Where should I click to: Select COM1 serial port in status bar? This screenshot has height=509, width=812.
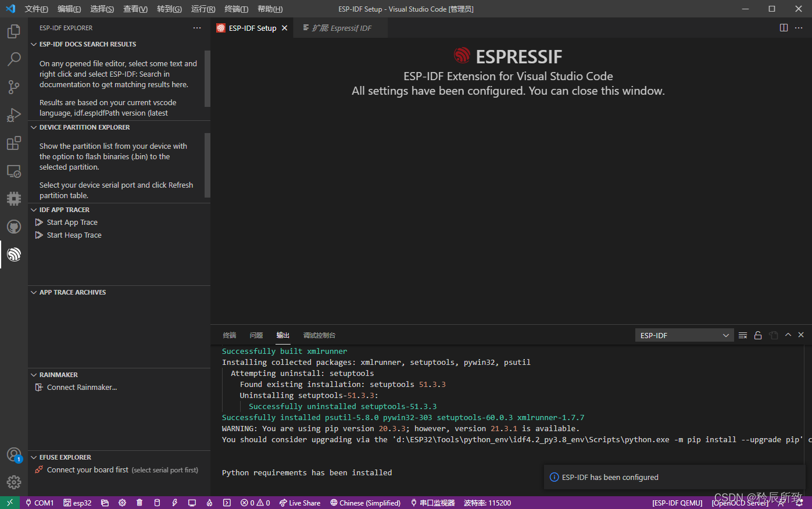coord(40,503)
